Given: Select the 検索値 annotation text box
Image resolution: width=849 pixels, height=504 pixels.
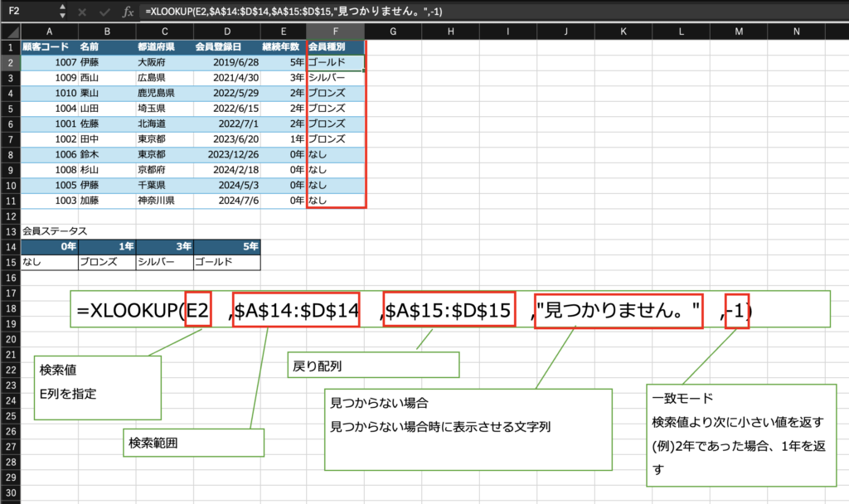Looking at the screenshot, I should [98, 388].
